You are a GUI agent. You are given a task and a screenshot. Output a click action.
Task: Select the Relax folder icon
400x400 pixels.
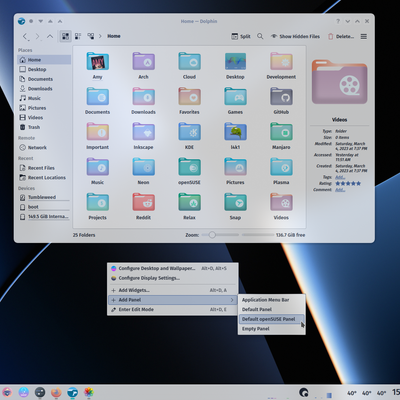click(189, 202)
